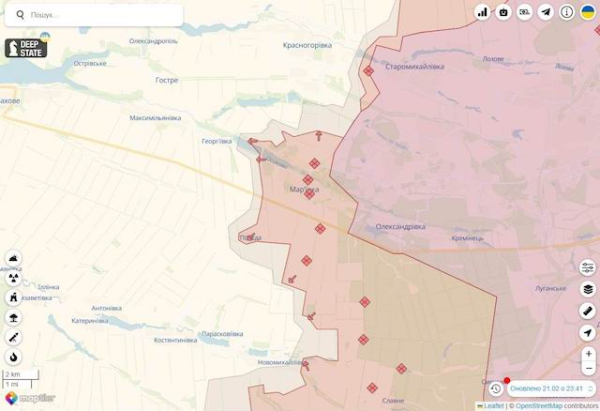Switch language via Ukrainian flag button
The width and height of the screenshot is (600, 411).
pyautogui.click(x=587, y=12)
